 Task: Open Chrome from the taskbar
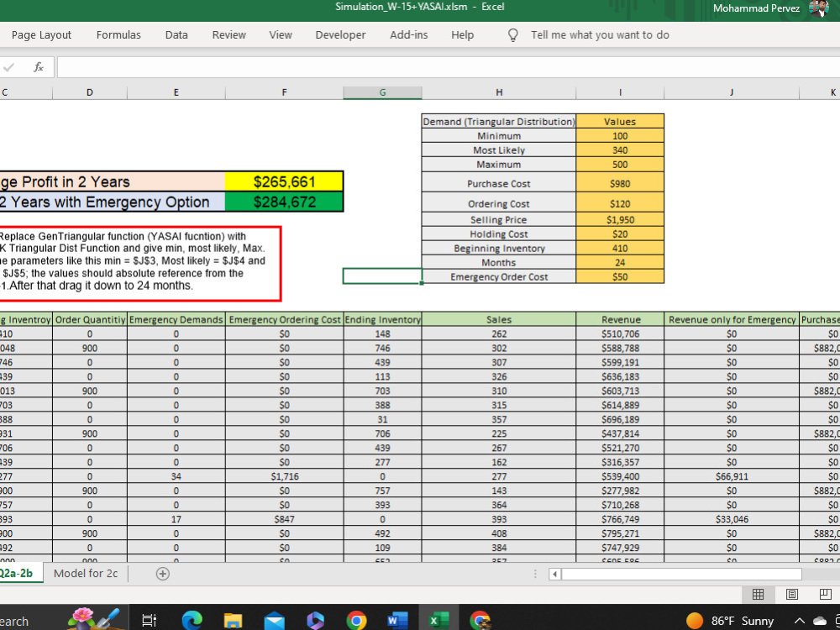[356, 620]
